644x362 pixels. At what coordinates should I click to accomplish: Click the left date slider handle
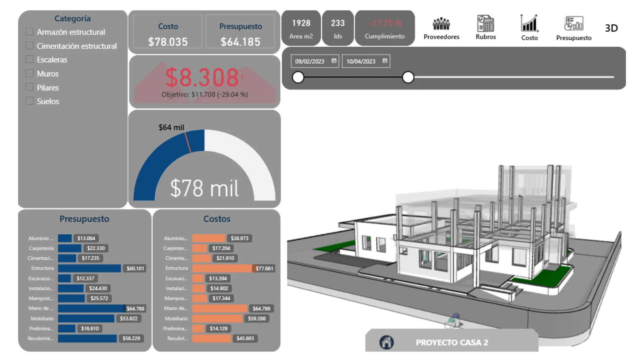[298, 77]
